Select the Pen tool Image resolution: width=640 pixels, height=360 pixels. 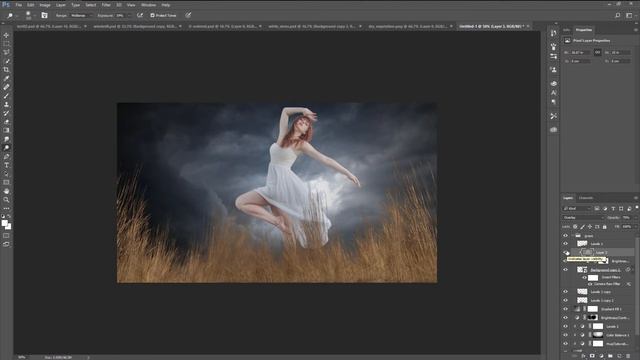(x=6, y=156)
